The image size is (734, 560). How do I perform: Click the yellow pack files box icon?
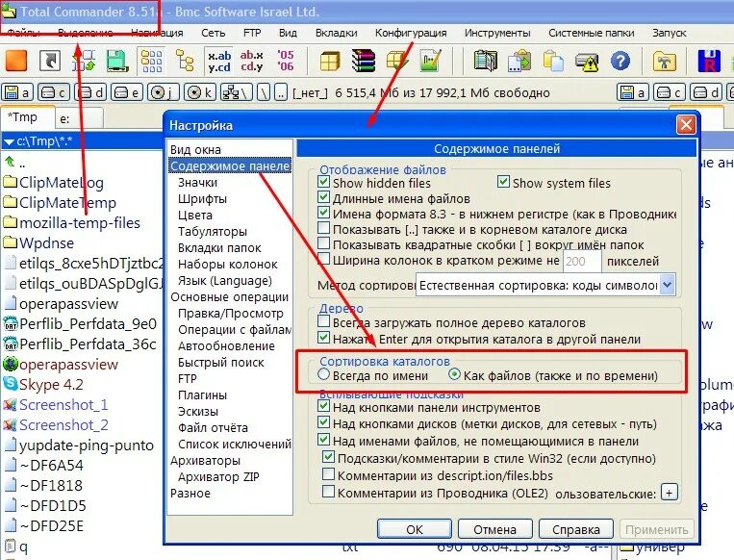(x=330, y=61)
